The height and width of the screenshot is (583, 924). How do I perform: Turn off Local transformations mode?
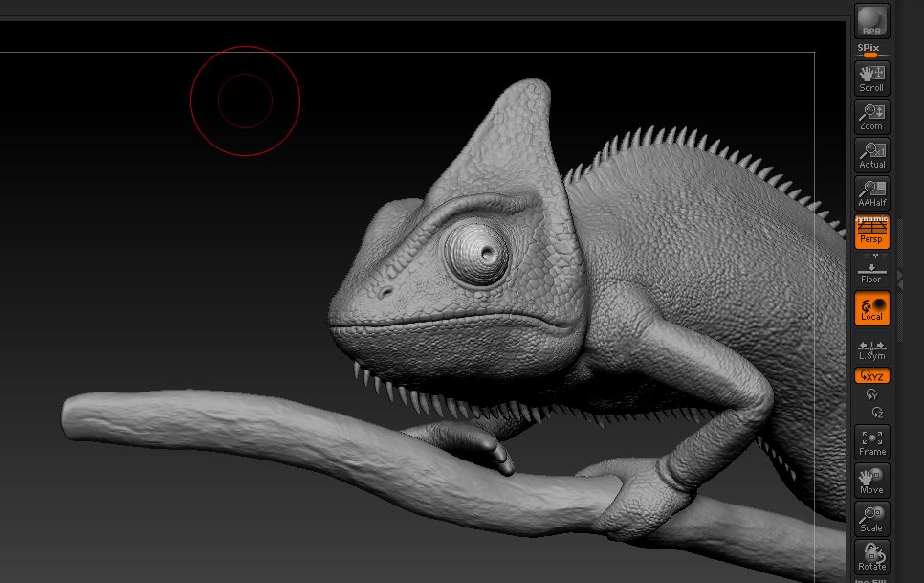pos(872,308)
